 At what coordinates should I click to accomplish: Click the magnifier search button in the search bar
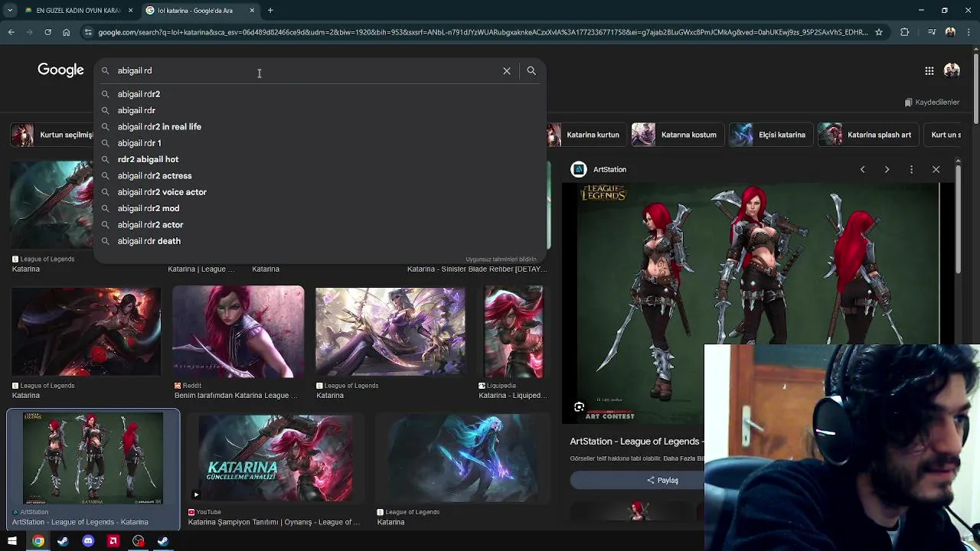pos(531,70)
